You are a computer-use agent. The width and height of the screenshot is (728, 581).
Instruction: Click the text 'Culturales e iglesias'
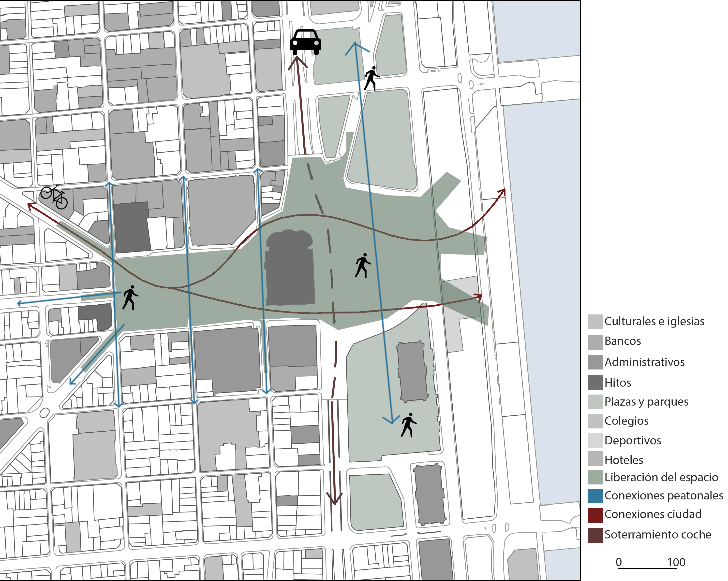[x=654, y=321]
